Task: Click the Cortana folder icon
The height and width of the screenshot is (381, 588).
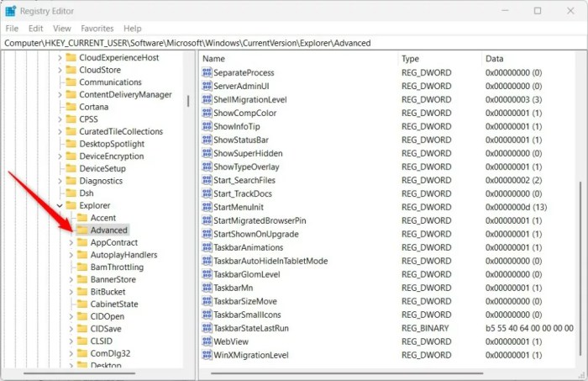Action: (x=71, y=107)
